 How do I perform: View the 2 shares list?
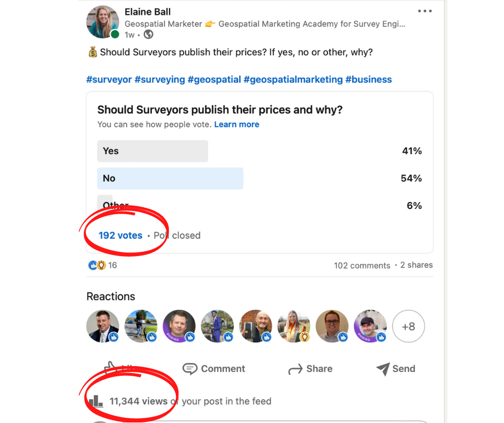[416, 265]
